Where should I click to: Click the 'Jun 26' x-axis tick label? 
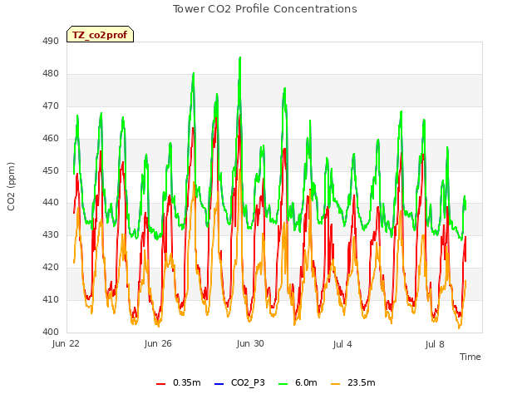[x=158, y=343]
